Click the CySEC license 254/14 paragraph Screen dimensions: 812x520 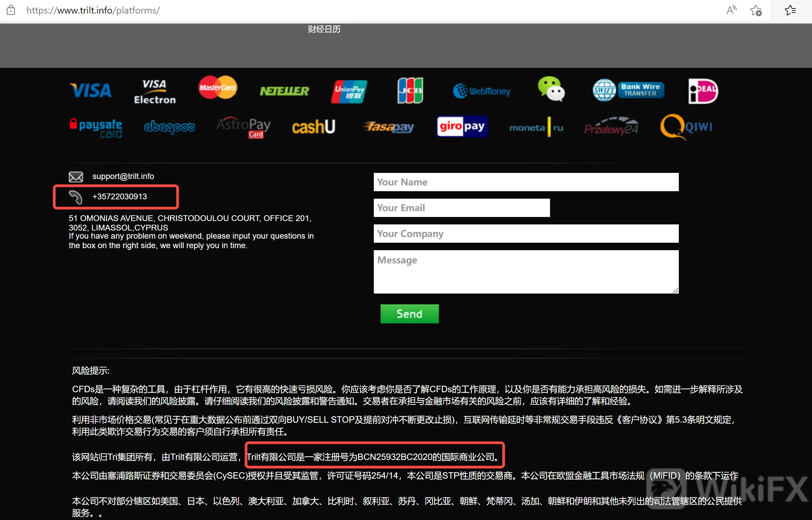coord(405,476)
